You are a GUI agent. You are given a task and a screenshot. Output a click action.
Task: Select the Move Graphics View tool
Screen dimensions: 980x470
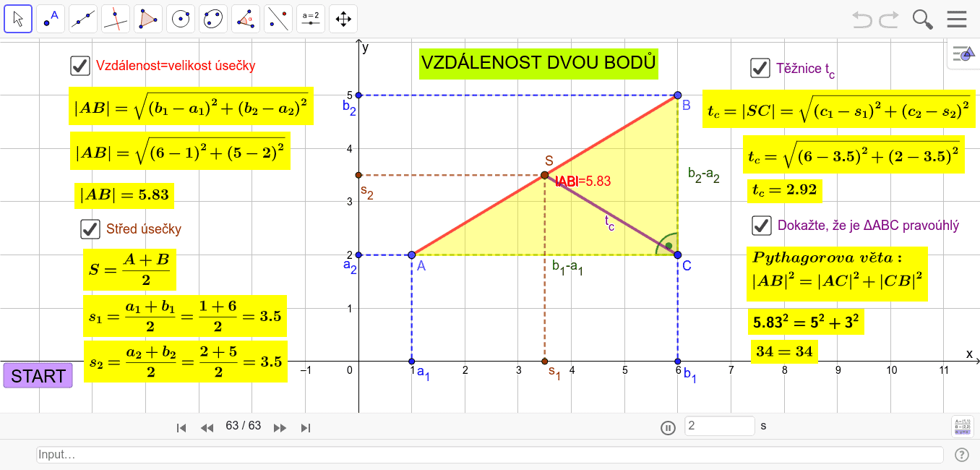coord(343,19)
